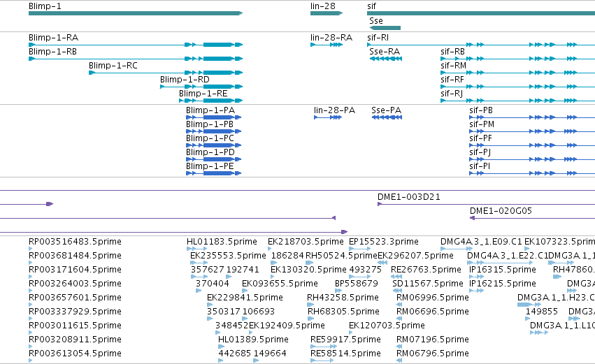This screenshot has height=364, width=595.
Task: Open transcript Blimp-1-RC
Action: coord(113,66)
